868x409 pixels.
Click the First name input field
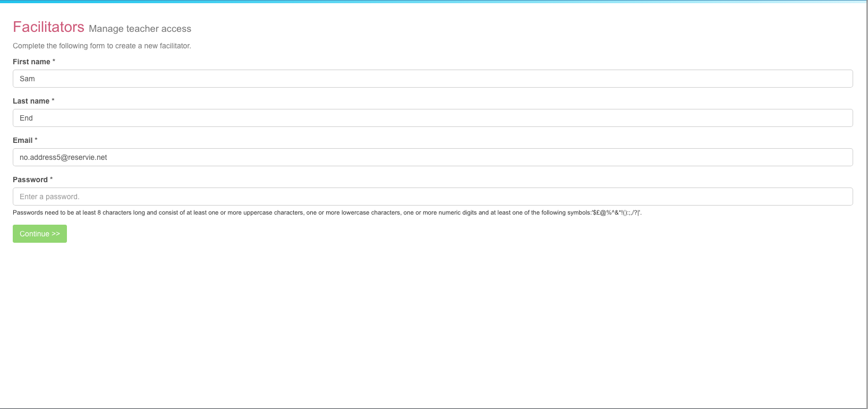pos(432,79)
